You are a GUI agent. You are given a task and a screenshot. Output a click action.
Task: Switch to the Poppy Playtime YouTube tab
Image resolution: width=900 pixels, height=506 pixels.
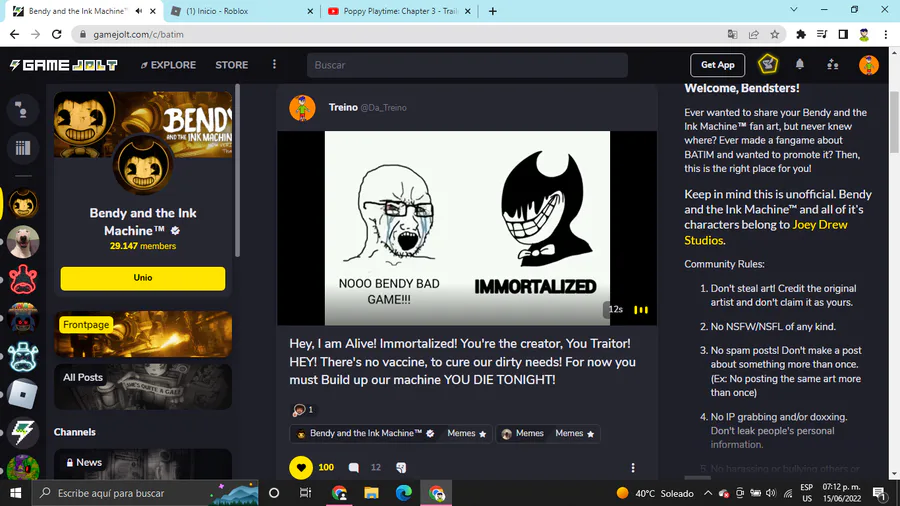400,11
